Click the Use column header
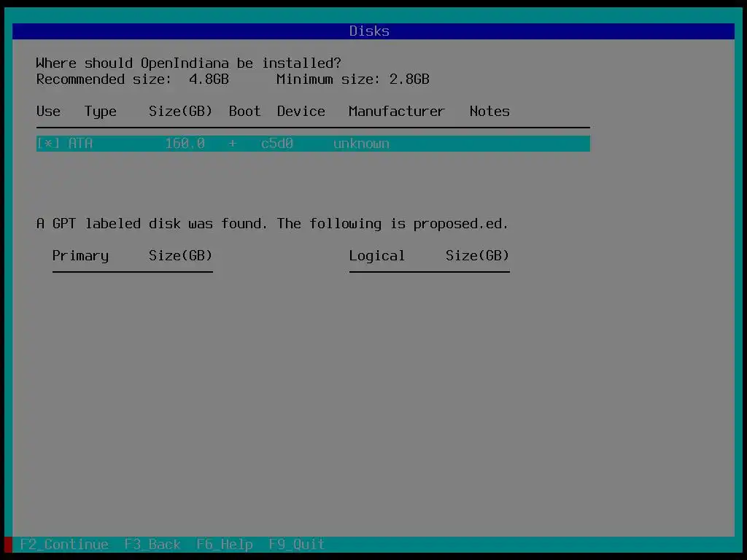 (49, 111)
